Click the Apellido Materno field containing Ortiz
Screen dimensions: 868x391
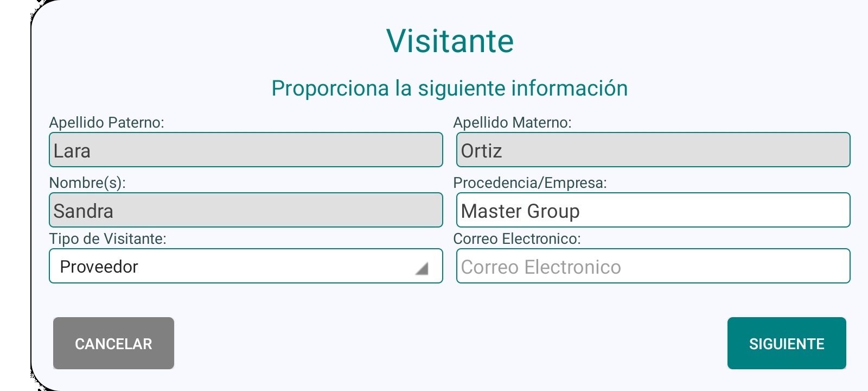pyautogui.click(x=653, y=150)
